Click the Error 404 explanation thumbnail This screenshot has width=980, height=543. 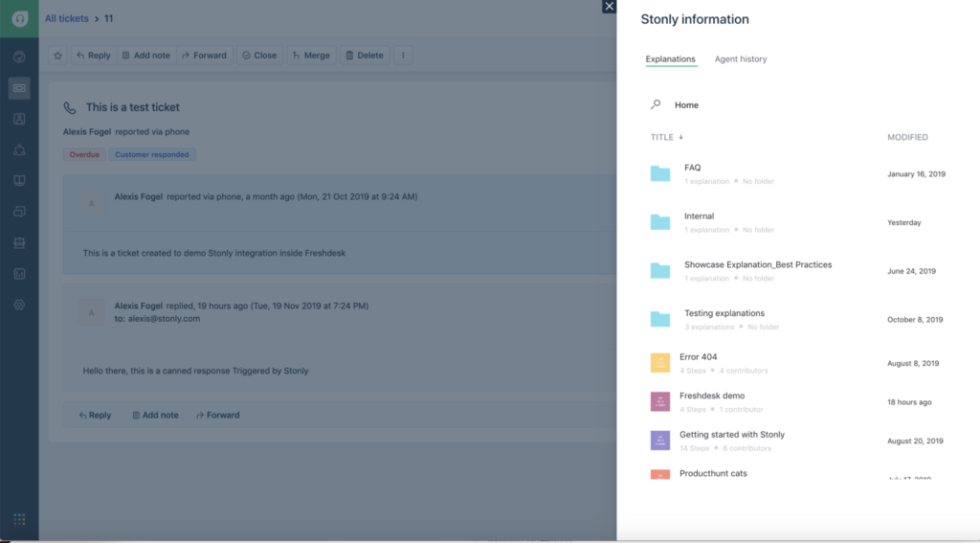tap(660, 363)
